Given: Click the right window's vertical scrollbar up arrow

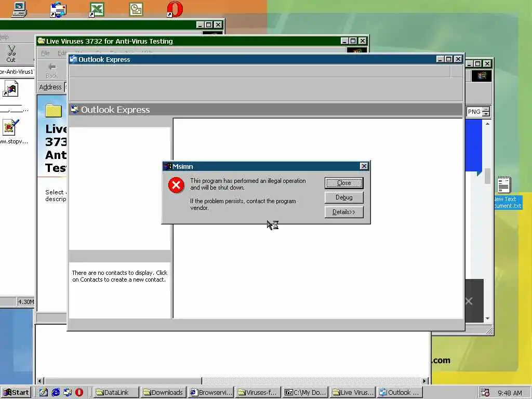Looking at the screenshot, I should pyautogui.click(x=487, y=124).
